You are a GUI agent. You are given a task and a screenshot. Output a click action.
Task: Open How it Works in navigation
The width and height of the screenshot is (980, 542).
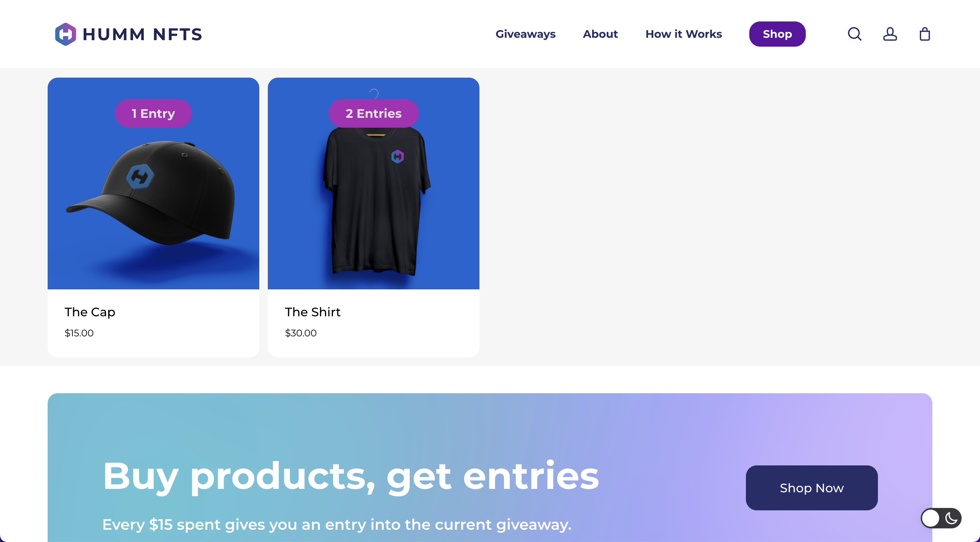coord(684,34)
